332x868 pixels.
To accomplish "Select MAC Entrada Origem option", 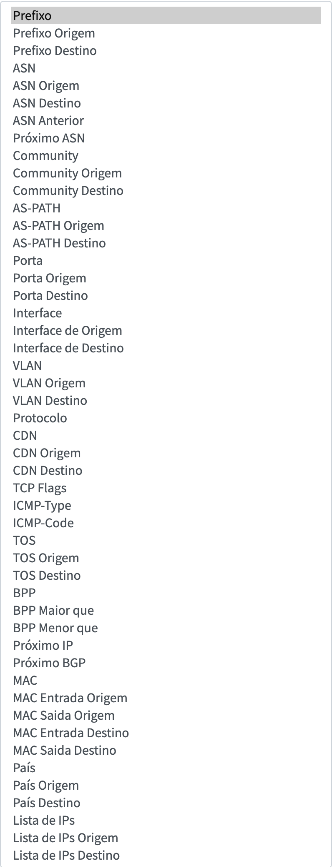I will coord(166,698).
